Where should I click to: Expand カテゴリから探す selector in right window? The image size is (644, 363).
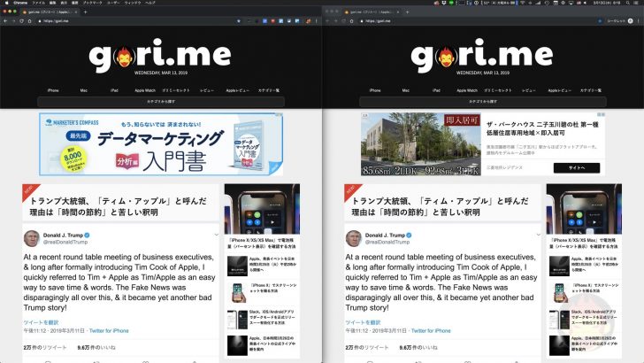tap(483, 102)
